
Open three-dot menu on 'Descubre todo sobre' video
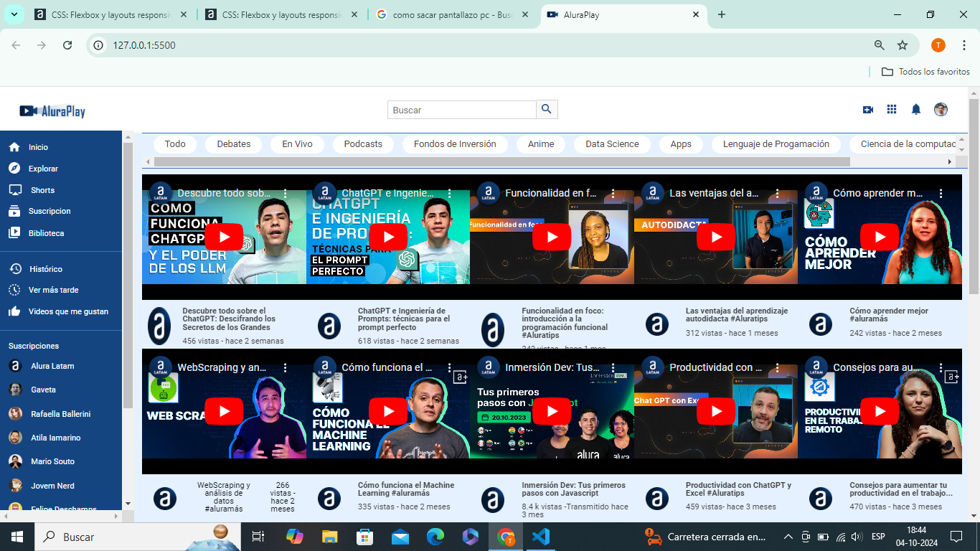click(285, 194)
